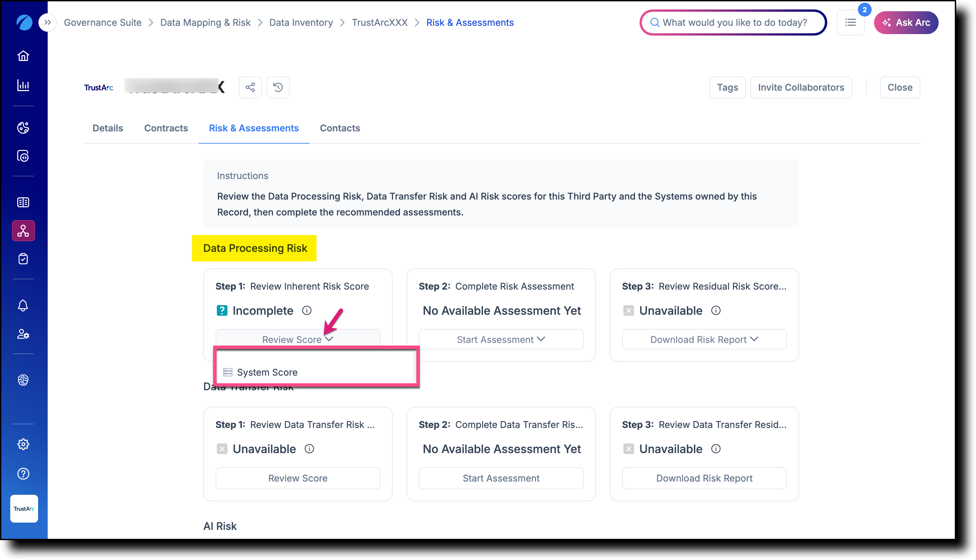This screenshot has width=976, height=560.
Task: Switch to the Details tab
Action: tap(108, 128)
